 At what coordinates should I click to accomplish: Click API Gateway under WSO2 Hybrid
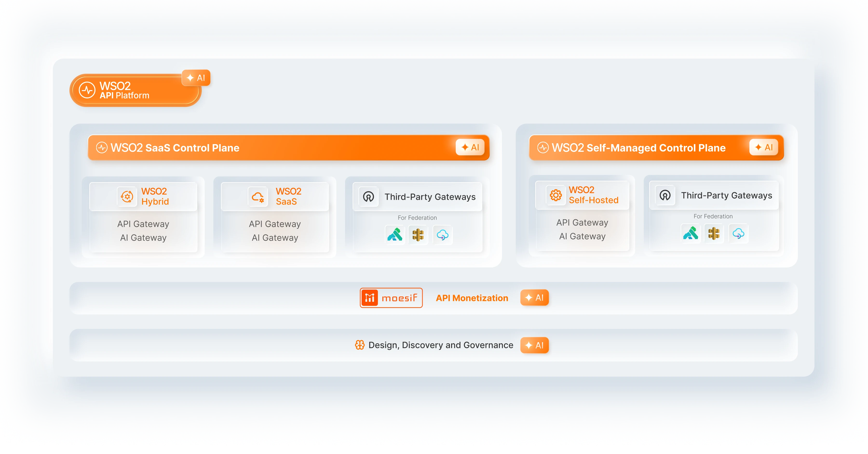(143, 224)
